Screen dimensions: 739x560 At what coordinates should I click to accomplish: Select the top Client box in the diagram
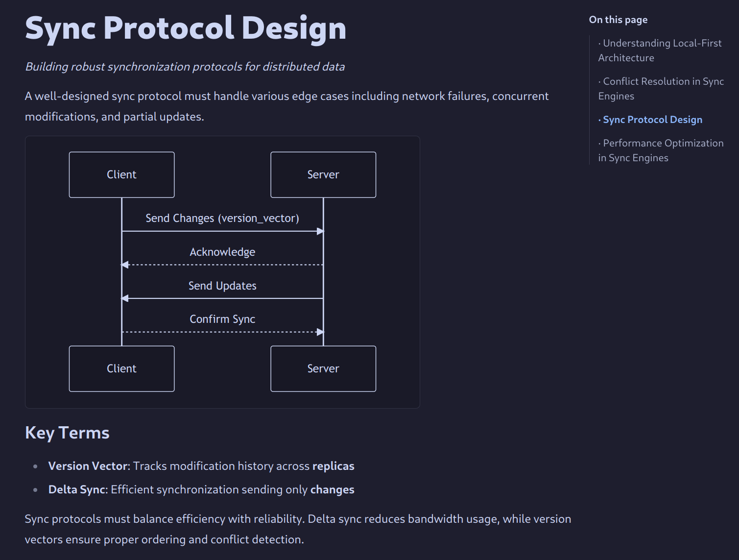click(121, 174)
